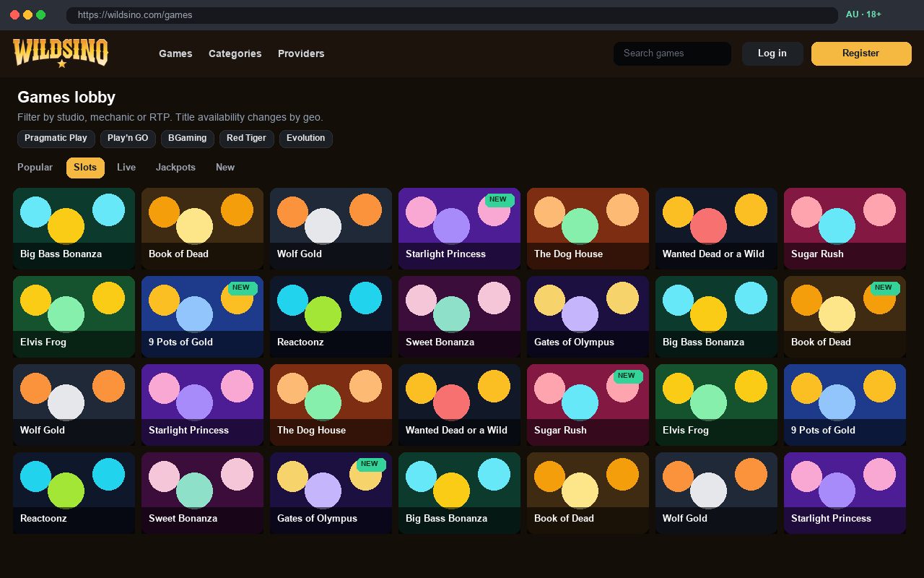Viewport: 924px width, 578px height.
Task: Open Wanted Dead or a Wild in top row
Action: click(x=716, y=228)
